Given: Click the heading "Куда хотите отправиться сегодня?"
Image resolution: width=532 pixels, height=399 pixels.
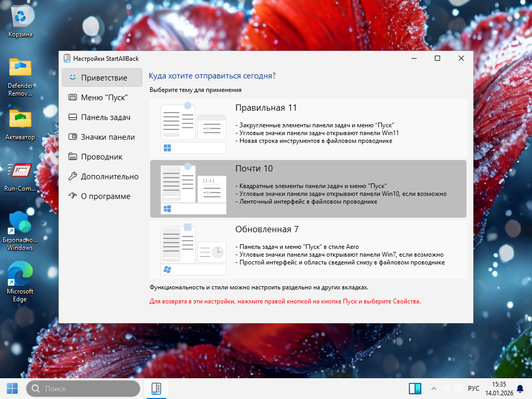Looking at the screenshot, I should click(x=212, y=76).
